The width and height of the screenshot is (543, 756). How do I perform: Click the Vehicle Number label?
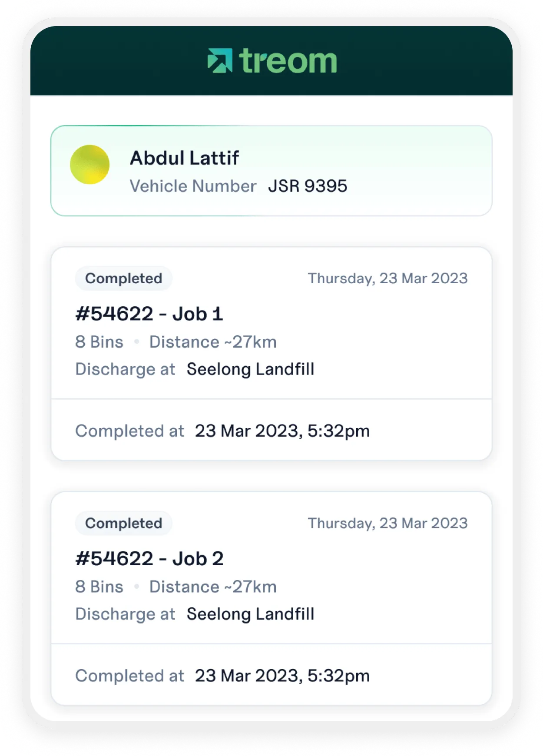click(193, 186)
